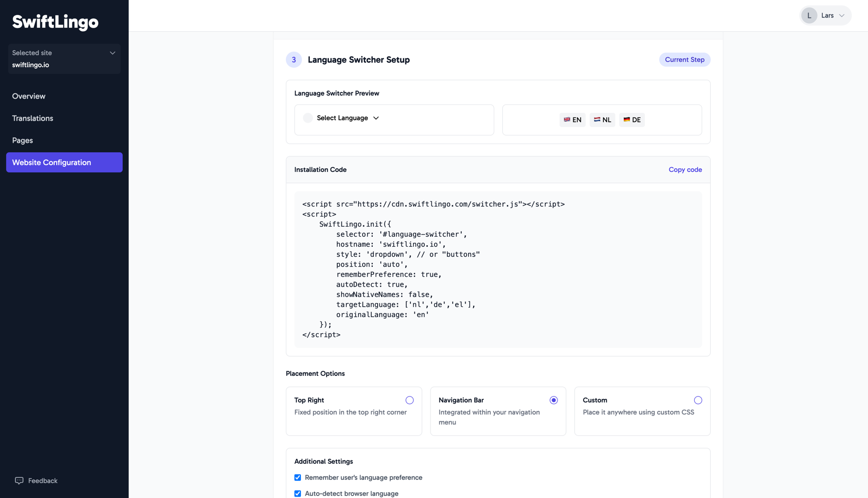The width and height of the screenshot is (868, 498).
Task: Expand the Selected site dropdown
Action: point(64,59)
